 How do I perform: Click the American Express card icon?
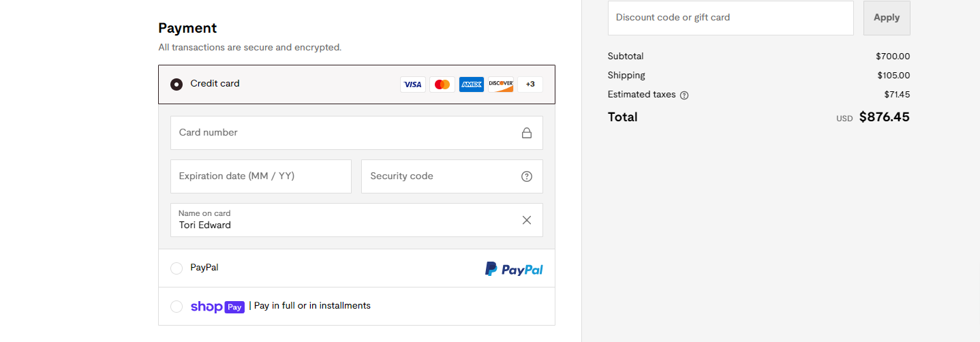pyautogui.click(x=472, y=84)
